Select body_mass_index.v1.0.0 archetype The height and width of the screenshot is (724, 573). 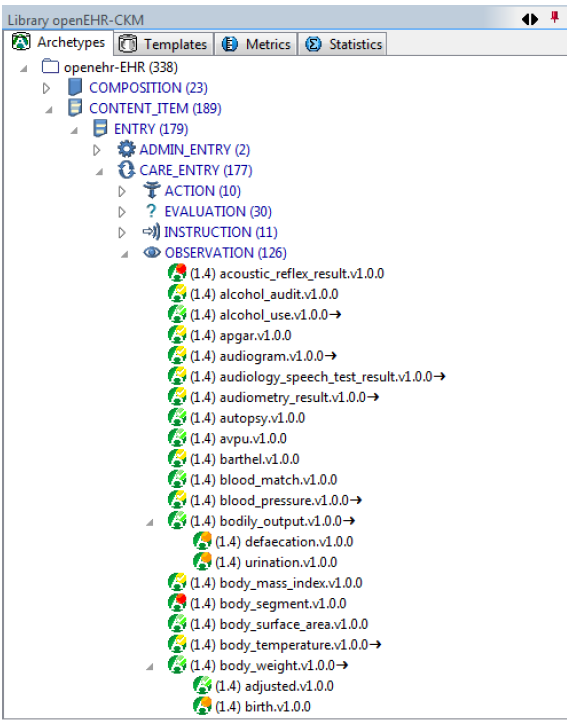coord(276,583)
